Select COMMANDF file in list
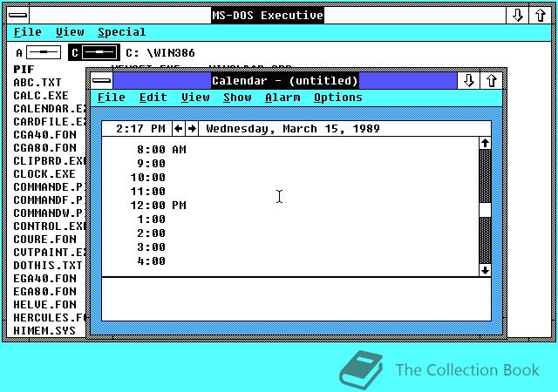The image size is (558, 392). pos(48,200)
